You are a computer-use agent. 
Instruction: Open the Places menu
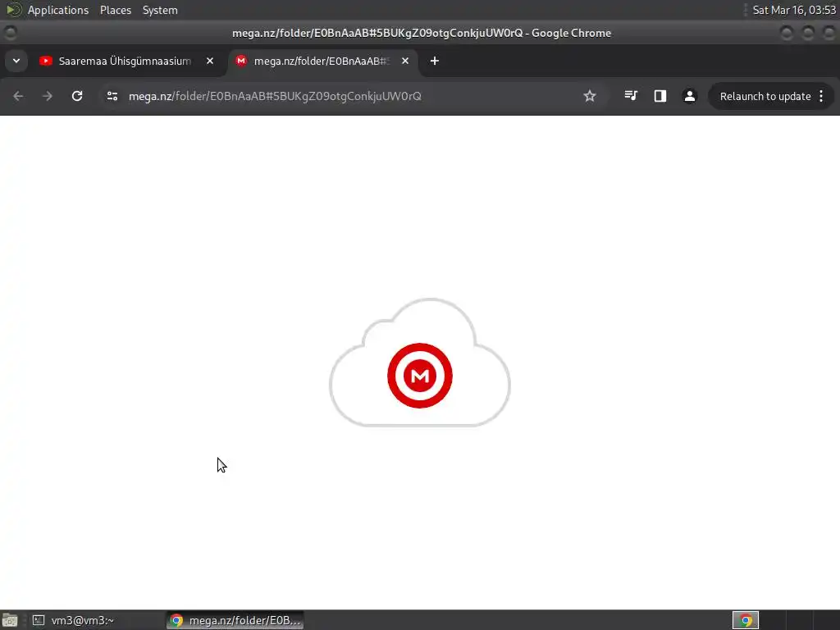click(116, 10)
